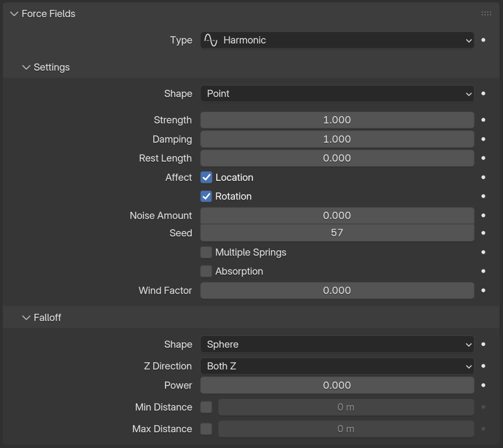Click the drag grip dots of Force Fields panel

[x=486, y=13]
